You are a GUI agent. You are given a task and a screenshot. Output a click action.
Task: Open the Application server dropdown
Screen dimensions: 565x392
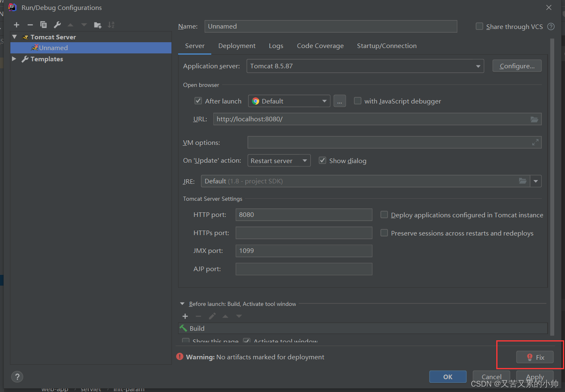click(365, 66)
